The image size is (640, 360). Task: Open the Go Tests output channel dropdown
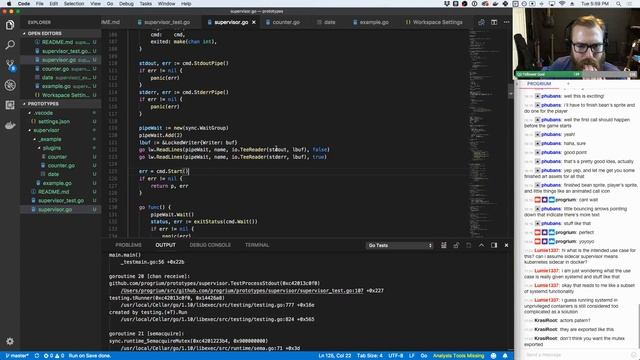click(x=400, y=245)
